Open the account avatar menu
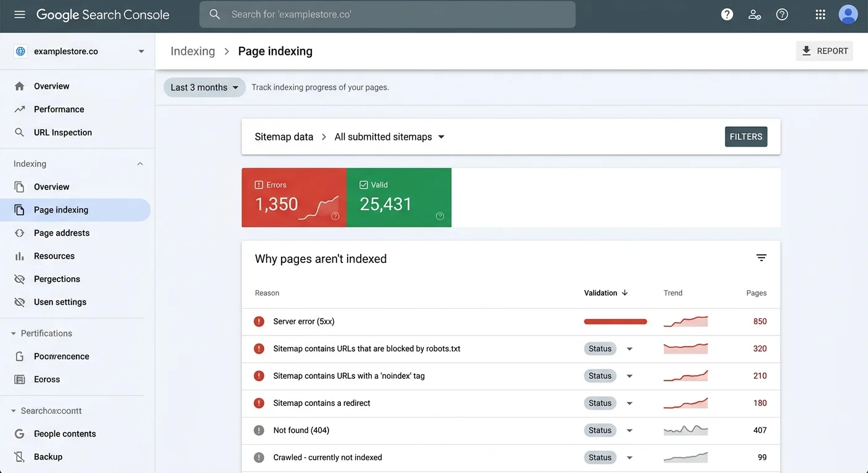 coord(848,14)
